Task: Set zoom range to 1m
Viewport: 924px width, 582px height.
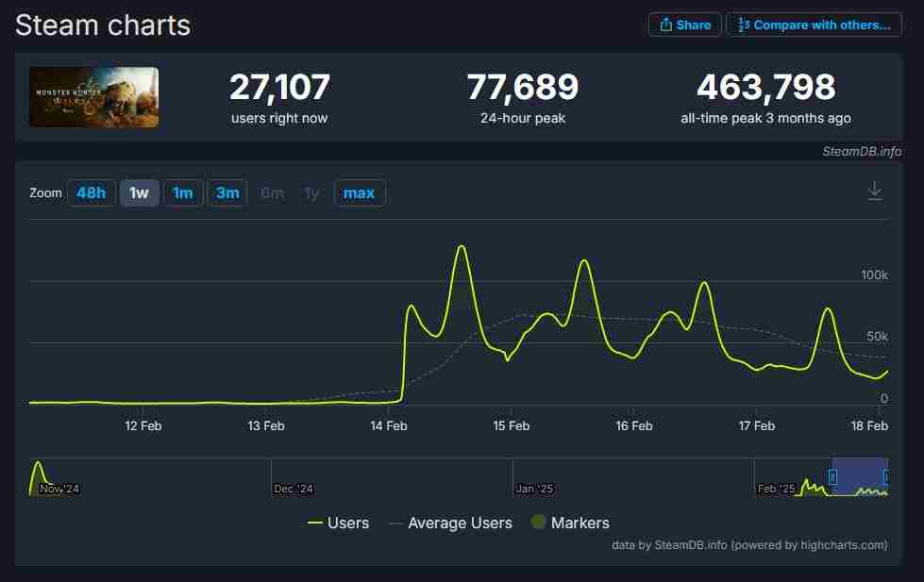Action: pos(183,193)
